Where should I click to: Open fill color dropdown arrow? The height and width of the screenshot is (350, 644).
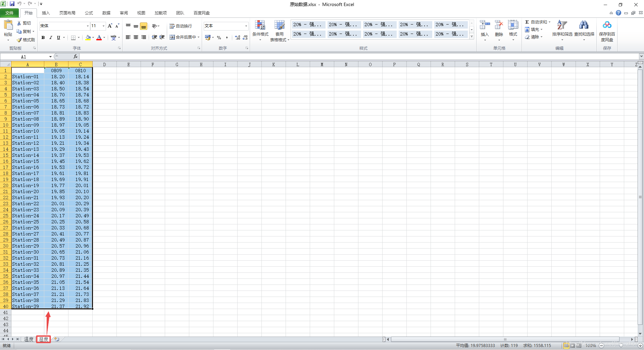93,38
